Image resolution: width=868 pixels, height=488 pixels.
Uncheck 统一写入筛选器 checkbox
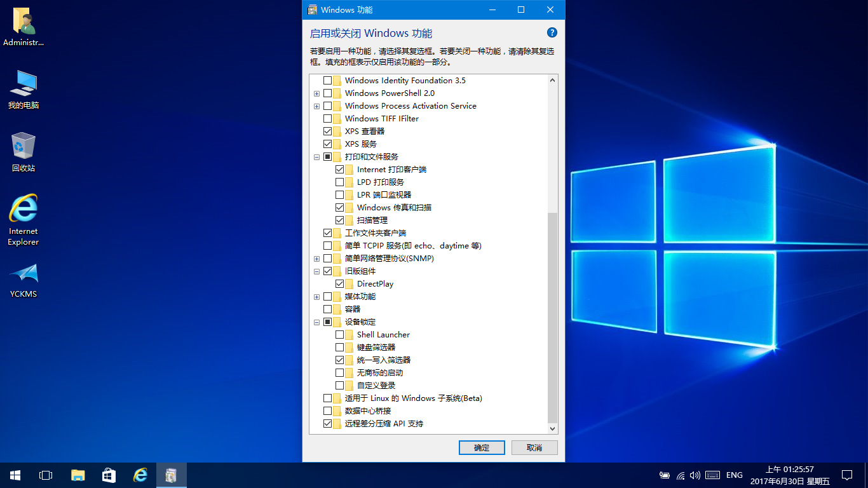[x=340, y=360]
